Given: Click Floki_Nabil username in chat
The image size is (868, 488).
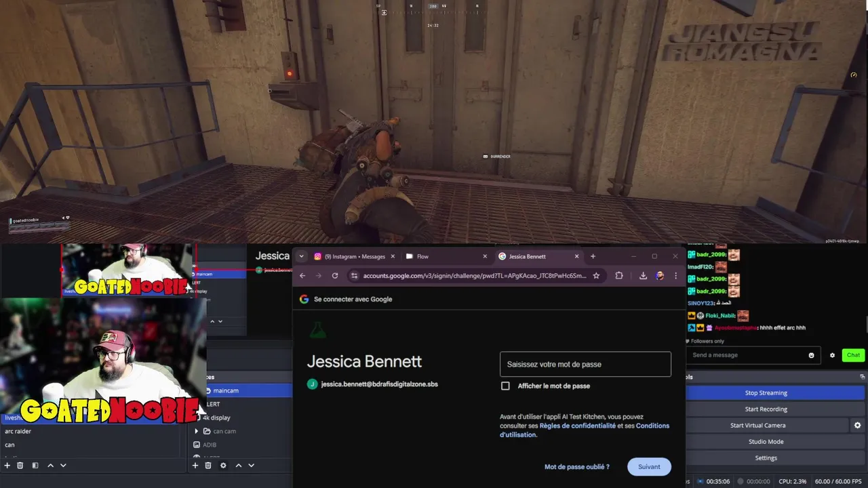Looking at the screenshot, I should [x=720, y=316].
